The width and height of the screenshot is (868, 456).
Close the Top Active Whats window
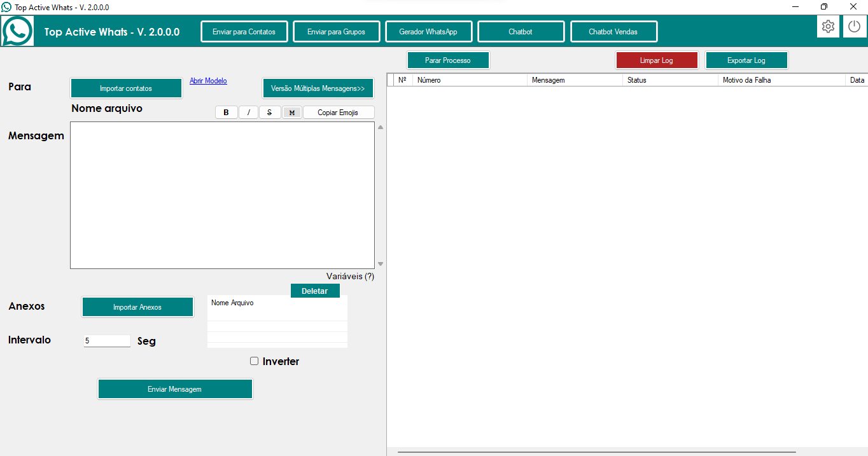coord(853,6)
